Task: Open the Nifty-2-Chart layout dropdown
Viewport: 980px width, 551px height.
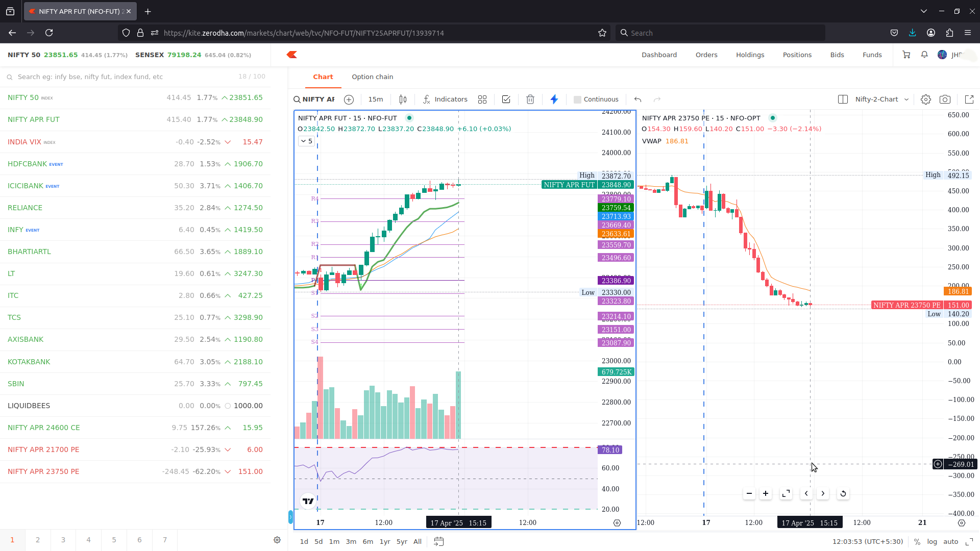Action: 881,99
